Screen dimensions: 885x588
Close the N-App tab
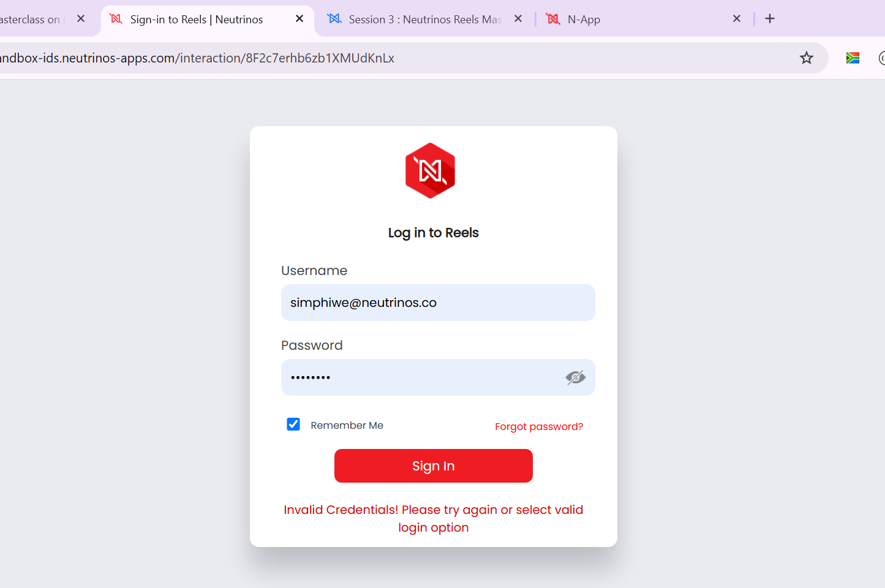(737, 19)
